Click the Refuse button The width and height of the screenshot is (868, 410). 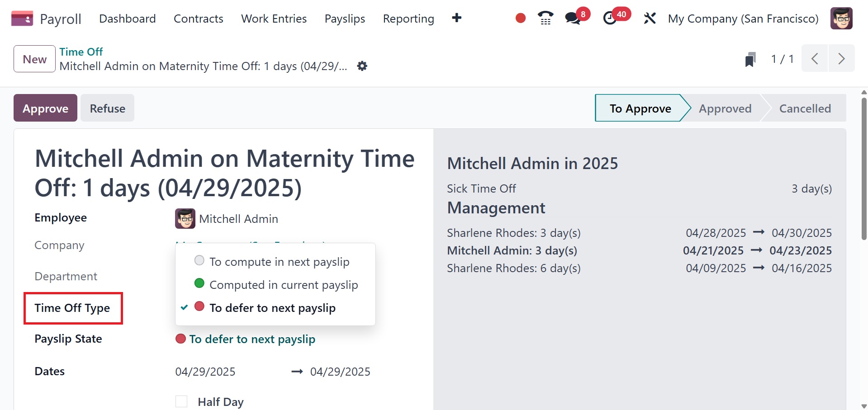click(107, 108)
